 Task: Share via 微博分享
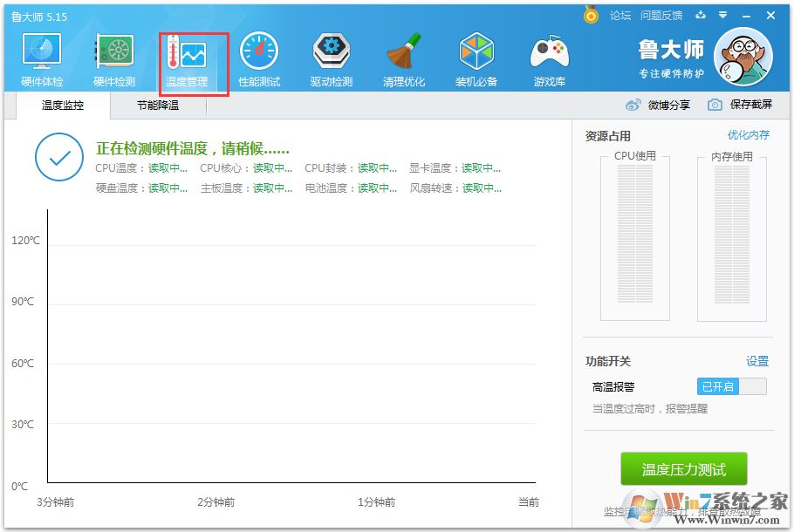(x=659, y=105)
